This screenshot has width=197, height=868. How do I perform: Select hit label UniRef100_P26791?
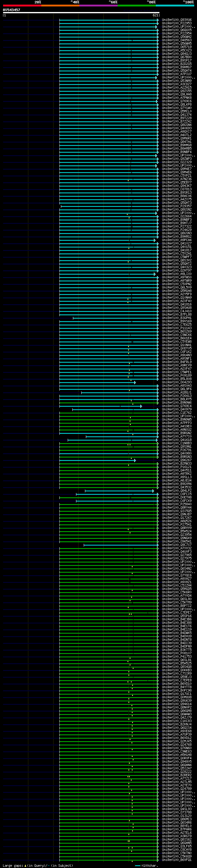pyautogui.click(x=177, y=450)
